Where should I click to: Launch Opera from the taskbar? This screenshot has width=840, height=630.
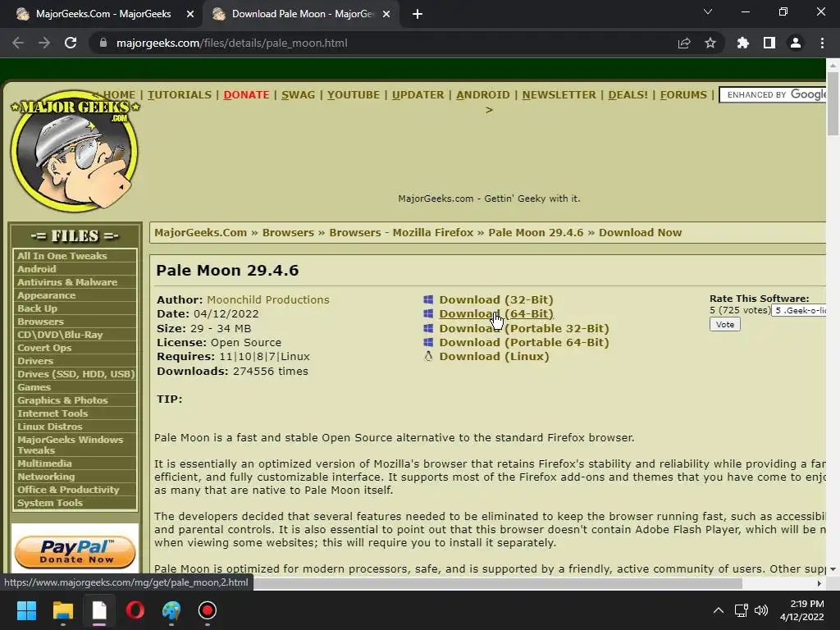coord(135,610)
